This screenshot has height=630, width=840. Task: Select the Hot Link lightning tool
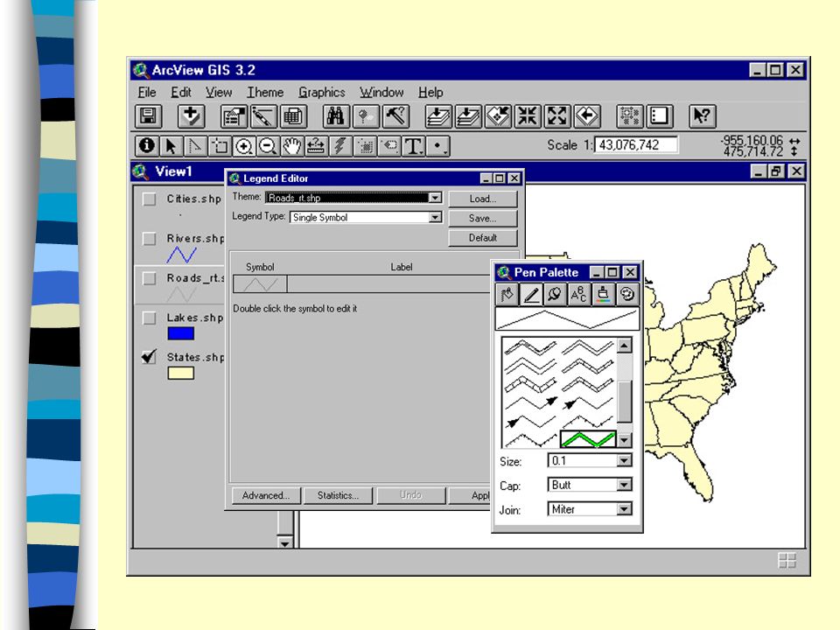(x=340, y=146)
